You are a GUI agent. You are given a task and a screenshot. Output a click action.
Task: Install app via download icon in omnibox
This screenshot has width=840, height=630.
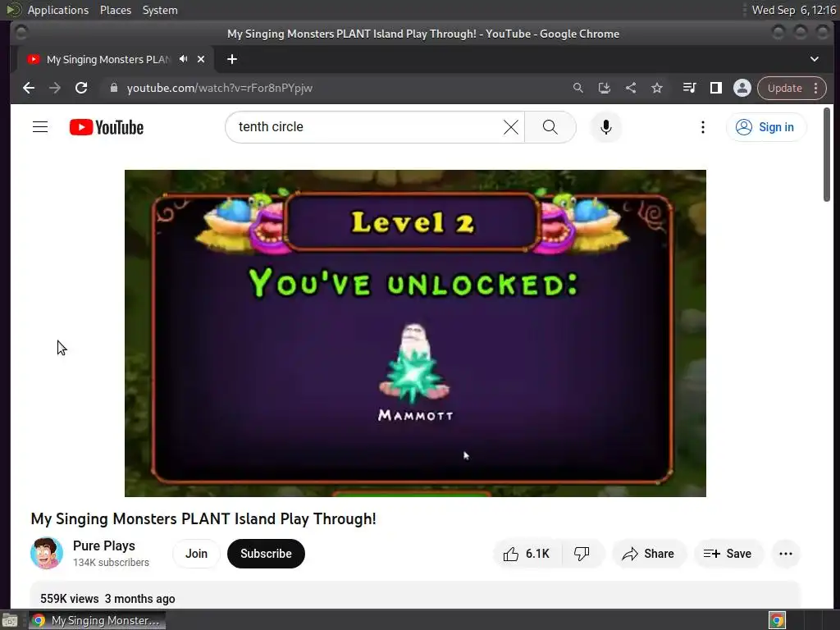pyautogui.click(x=605, y=88)
